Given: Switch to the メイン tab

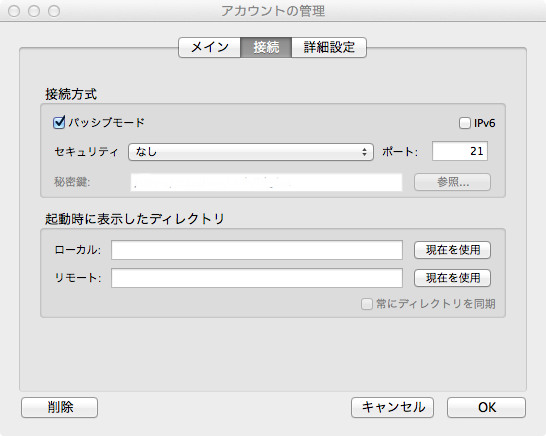Looking at the screenshot, I should (209, 47).
